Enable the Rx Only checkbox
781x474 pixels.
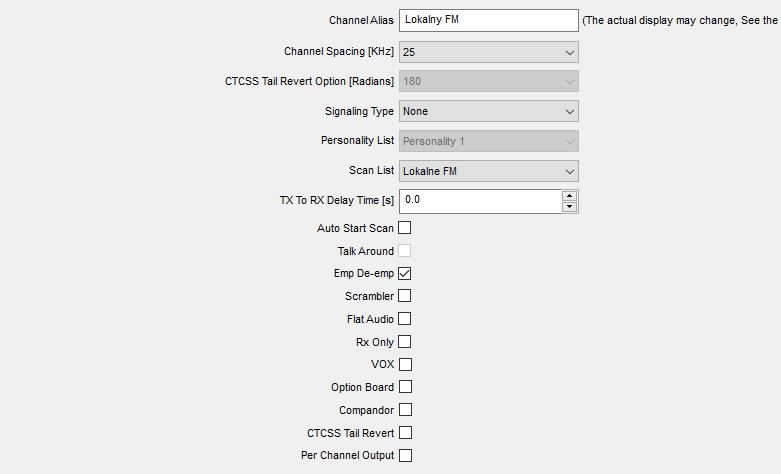[404, 342]
